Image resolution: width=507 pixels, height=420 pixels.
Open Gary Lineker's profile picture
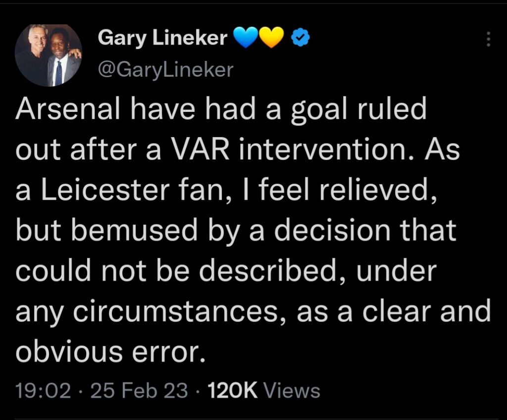point(48,55)
